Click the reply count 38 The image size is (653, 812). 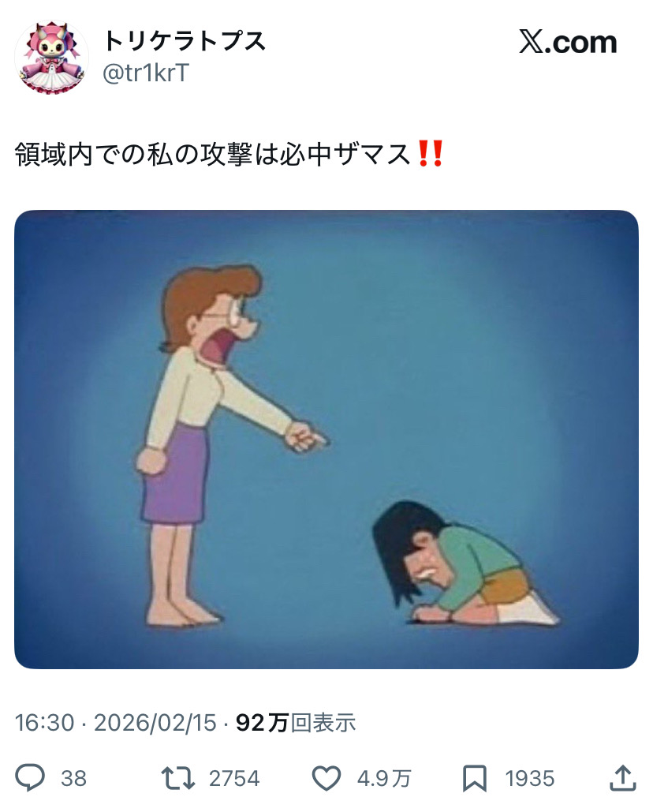coord(73,778)
